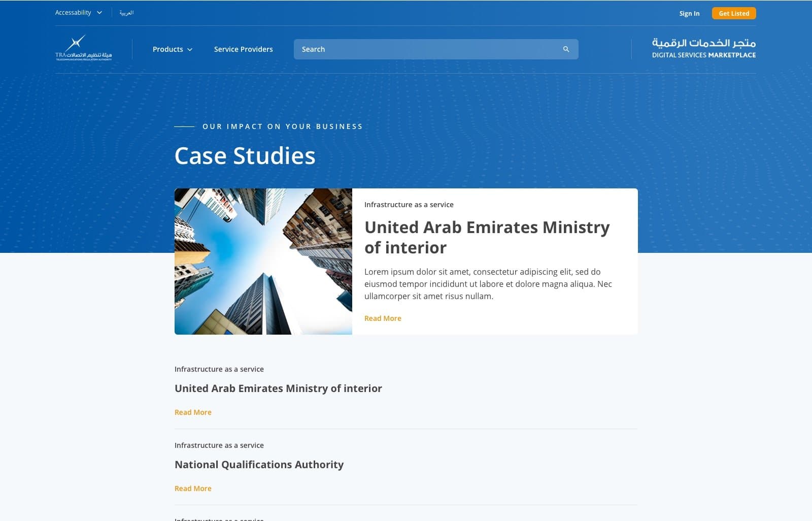Click the Sign In link

pyautogui.click(x=689, y=13)
